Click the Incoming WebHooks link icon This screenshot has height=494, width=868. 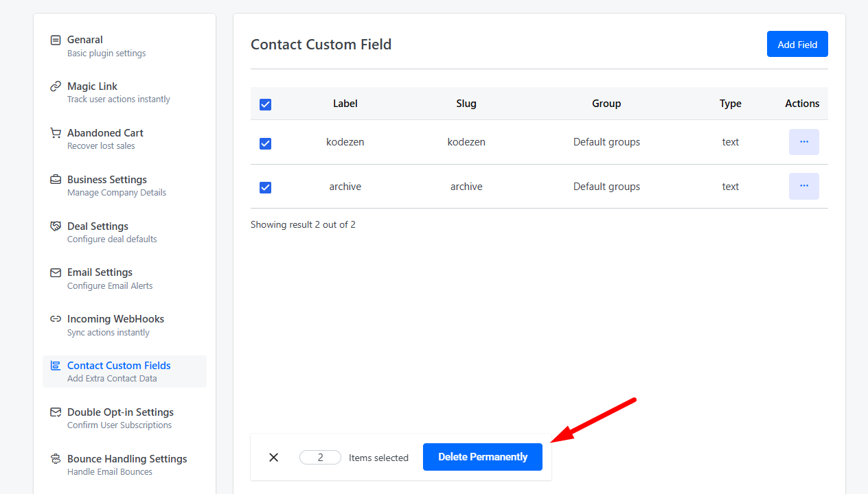[56, 319]
